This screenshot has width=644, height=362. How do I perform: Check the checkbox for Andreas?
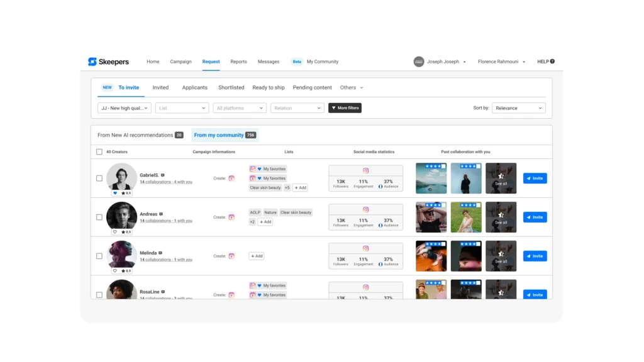pos(99,217)
